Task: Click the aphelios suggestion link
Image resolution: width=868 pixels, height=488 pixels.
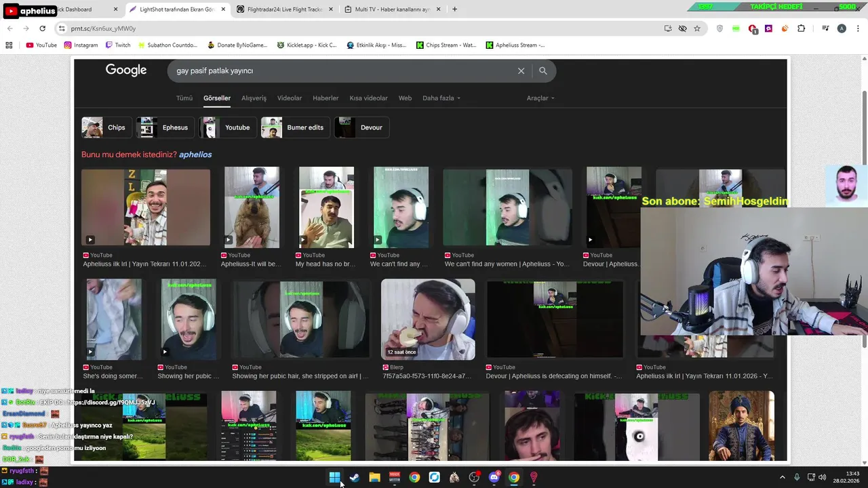Action: pyautogui.click(x=195, y=155)
